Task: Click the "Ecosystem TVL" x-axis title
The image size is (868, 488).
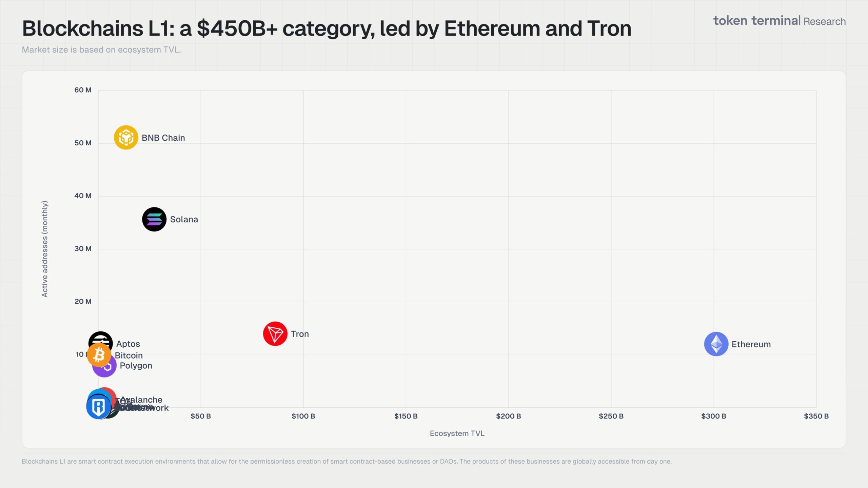Action: click(x=457, y=433)
